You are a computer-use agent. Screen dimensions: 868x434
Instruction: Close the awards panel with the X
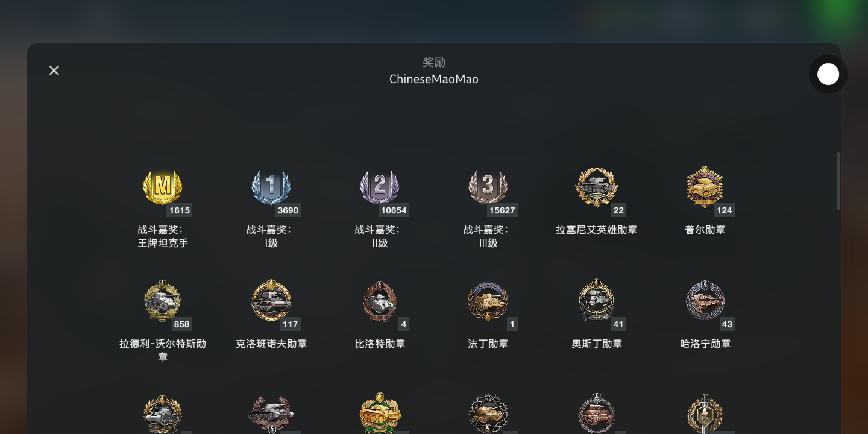coord(54,71)
